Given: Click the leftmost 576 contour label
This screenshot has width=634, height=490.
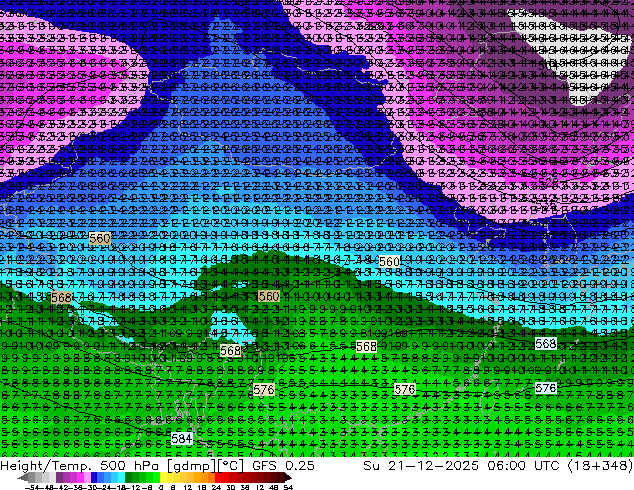Looking at the screenshot, I should pos(264,389).
